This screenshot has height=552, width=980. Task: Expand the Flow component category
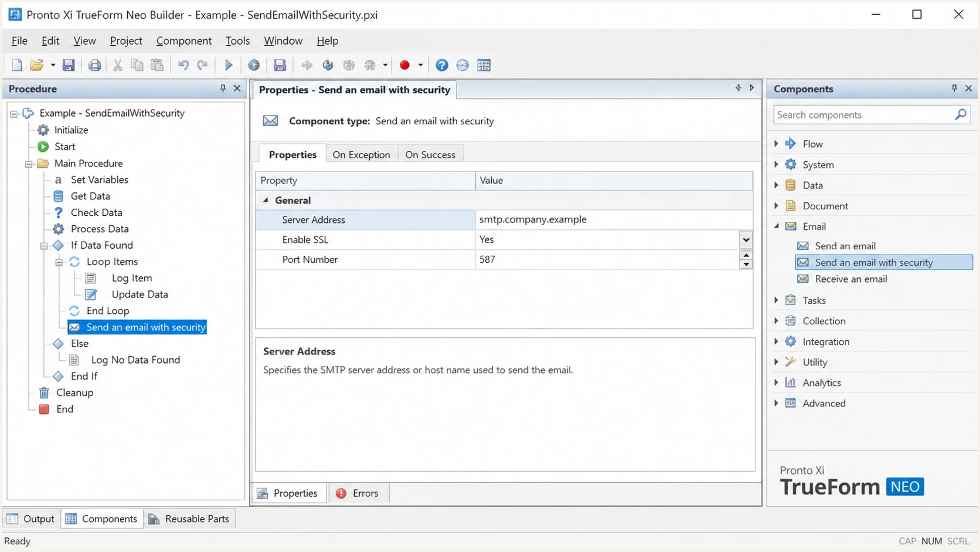click(776, 143)
